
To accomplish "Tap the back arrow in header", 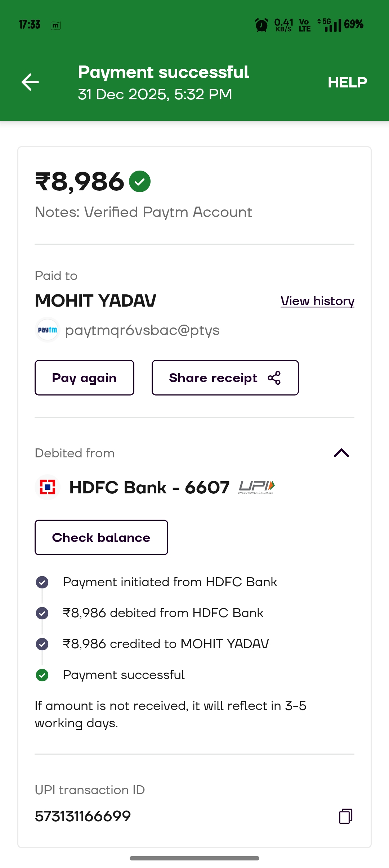I will click(x=30, y=82).
